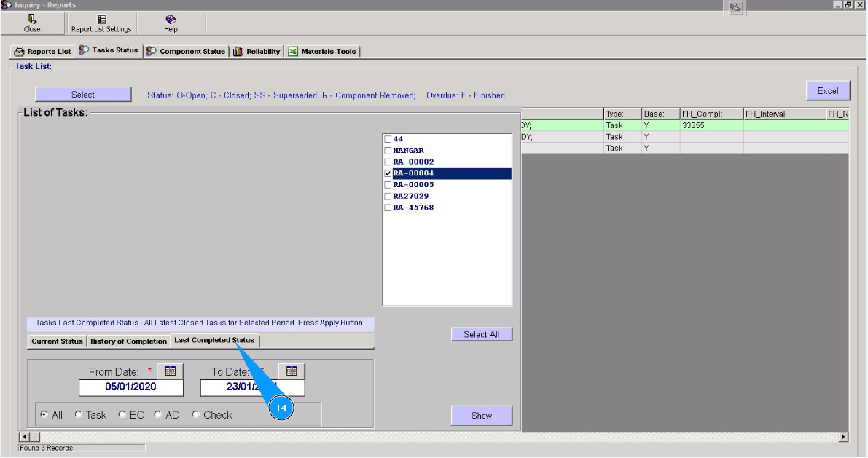This screenshot has height=458, width=868.
Task: Click the Select button
Action: [83, 95]
